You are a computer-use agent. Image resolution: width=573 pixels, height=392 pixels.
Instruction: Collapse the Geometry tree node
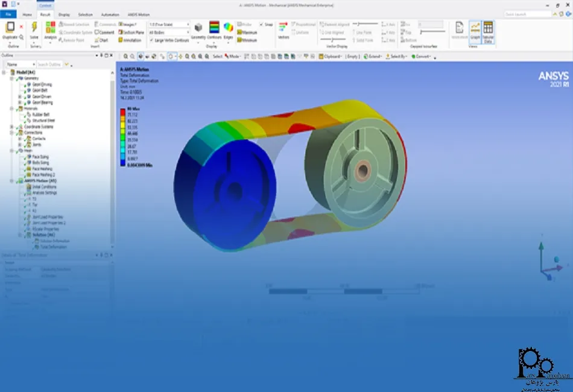pos(11,78)
